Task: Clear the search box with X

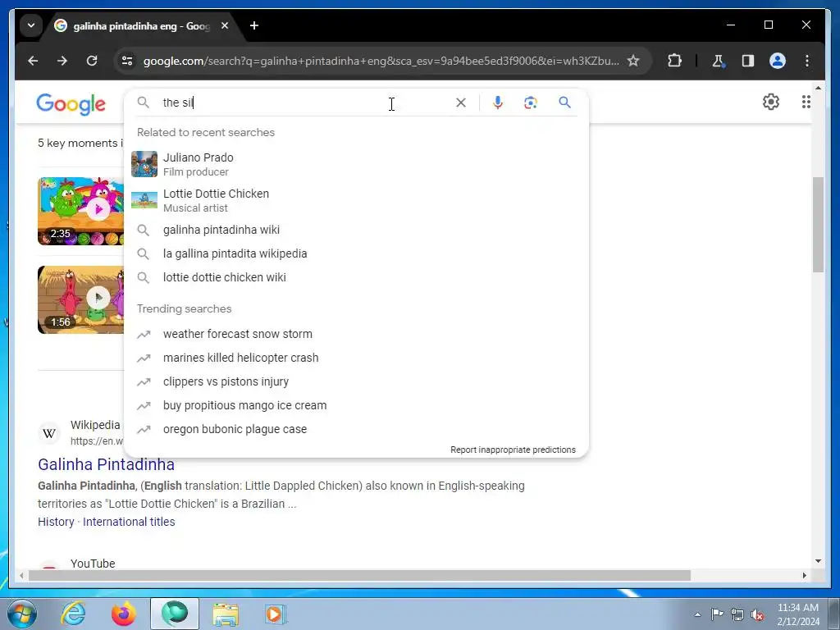Action: click(x=461, y=103)
